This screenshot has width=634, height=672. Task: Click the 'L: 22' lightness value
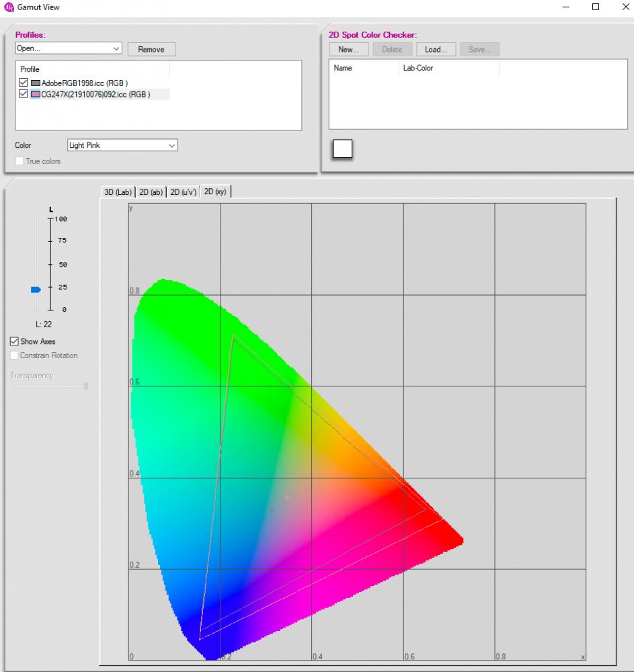pos(44,325)
